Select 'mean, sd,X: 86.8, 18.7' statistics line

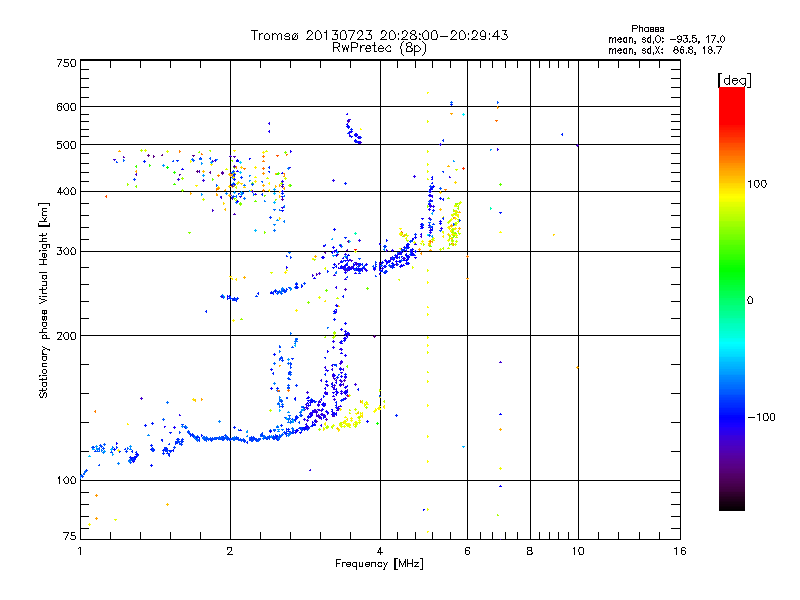665,50
